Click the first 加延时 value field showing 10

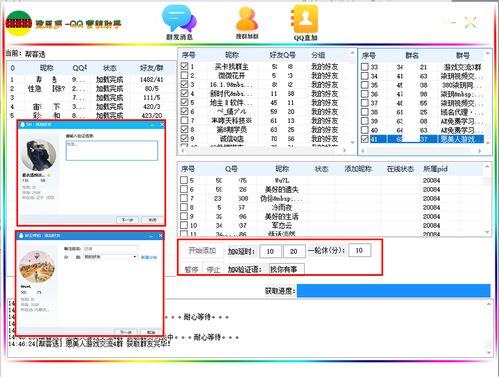click(270, 251)
